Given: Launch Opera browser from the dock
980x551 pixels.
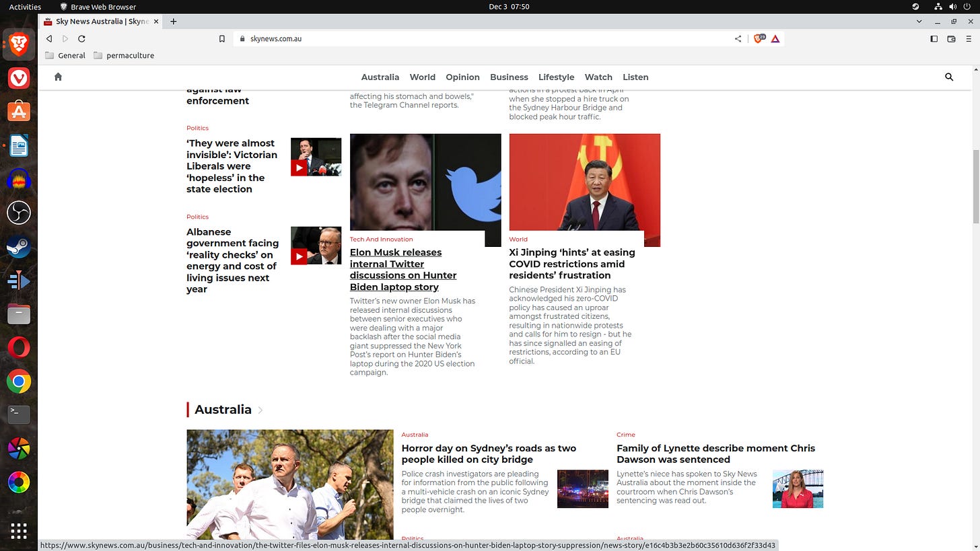Looking at the screenshot, I should click(19, 347).
